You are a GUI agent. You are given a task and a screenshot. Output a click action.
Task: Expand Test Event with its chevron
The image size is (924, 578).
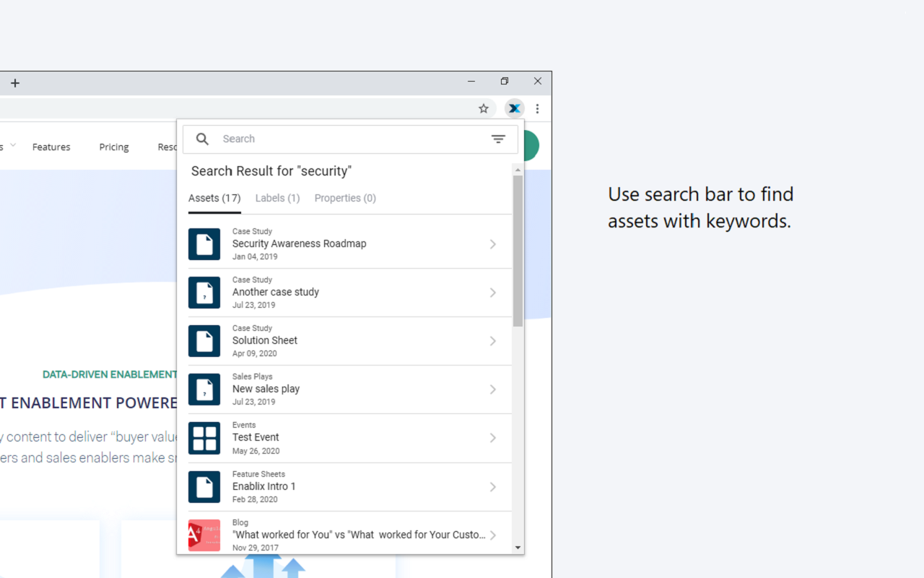(493, 438)
